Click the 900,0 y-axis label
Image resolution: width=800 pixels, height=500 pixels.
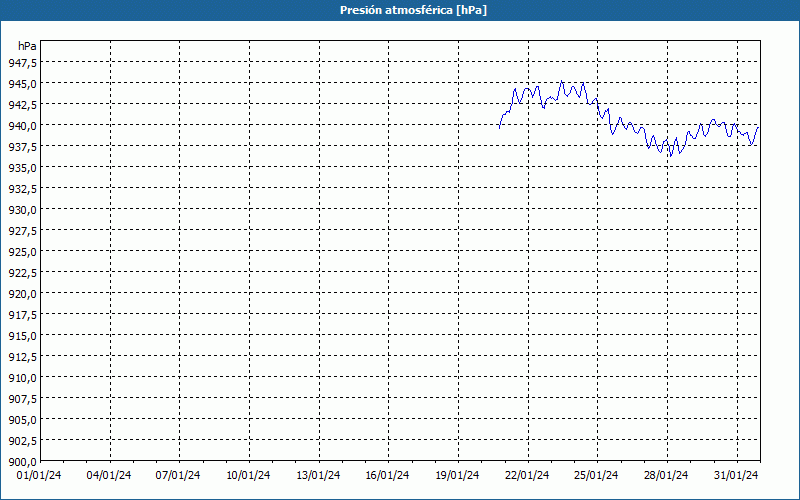coord(22,462)
